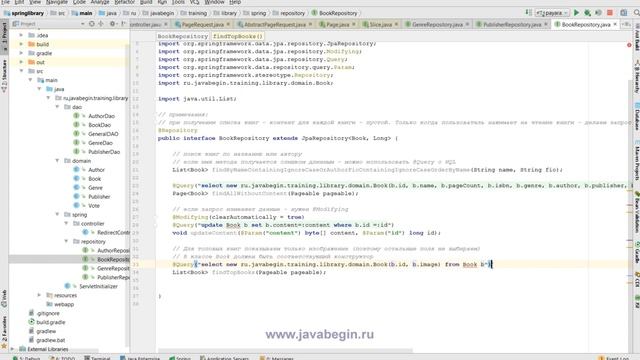Open Gradle tool window on right
Image resolution: width=640 pixels, height=360 pixels.
(x=636, y=253)
